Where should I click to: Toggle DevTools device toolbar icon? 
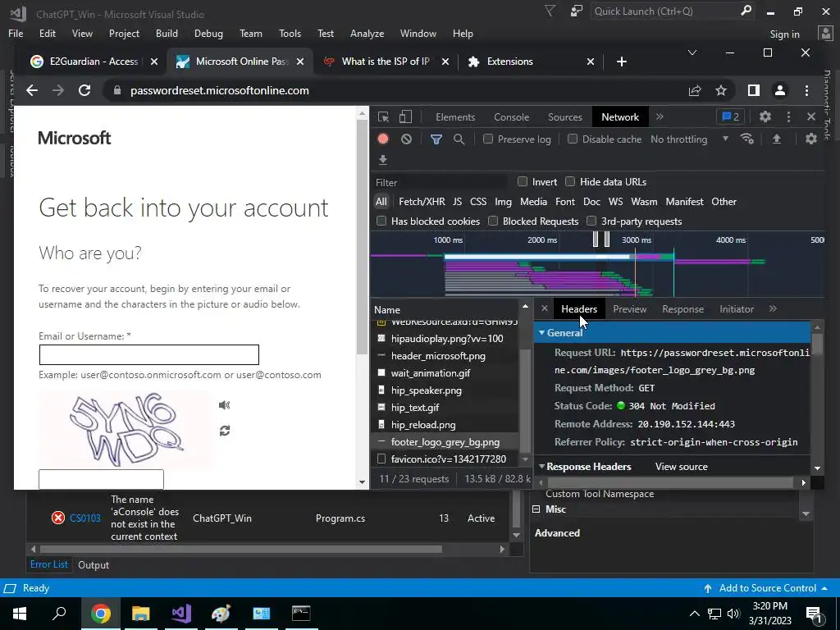point(405,116)
